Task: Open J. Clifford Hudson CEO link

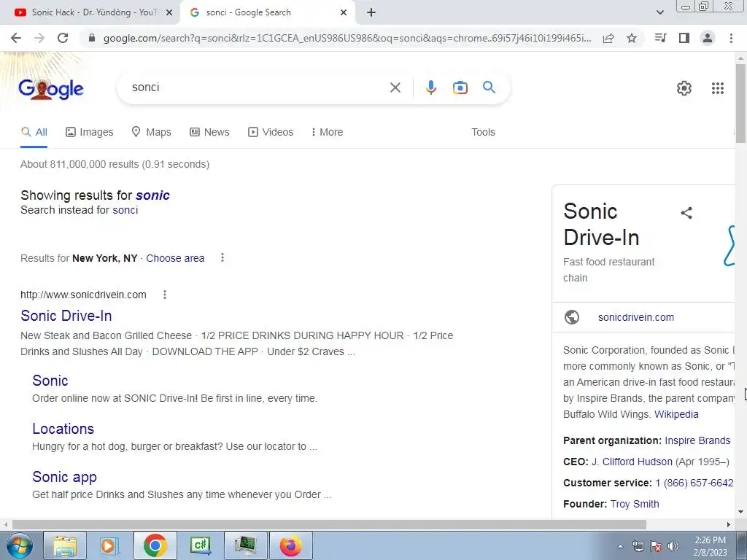Action: (x=632, y=462)
